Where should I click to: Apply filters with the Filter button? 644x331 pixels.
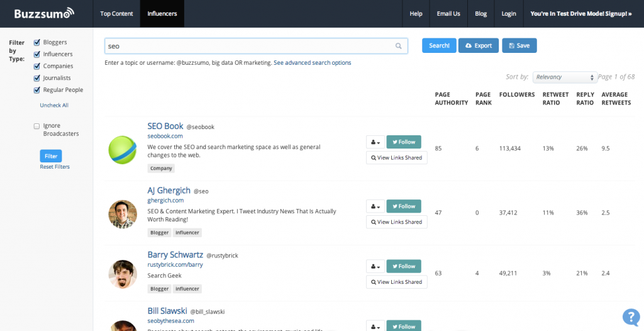click(x=51, y=156)
